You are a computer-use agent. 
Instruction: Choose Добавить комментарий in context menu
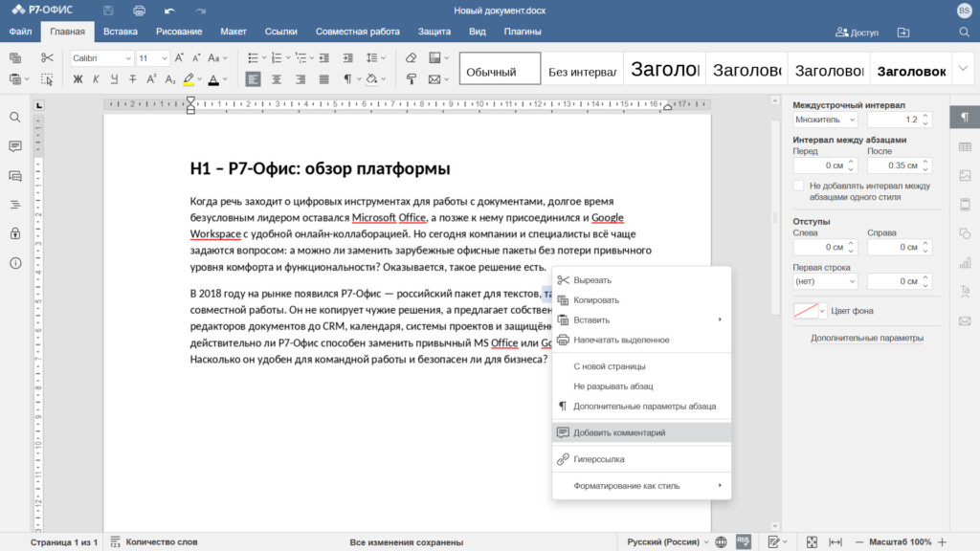[642, 432]
